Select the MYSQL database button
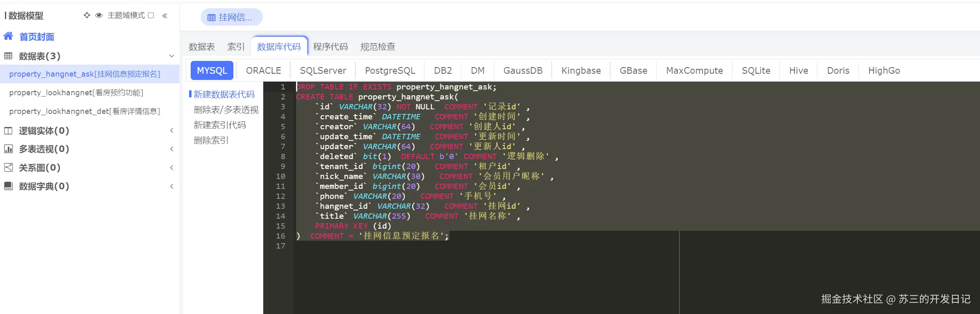The width and height of the screenshot is (980, 314). point(212,70)
